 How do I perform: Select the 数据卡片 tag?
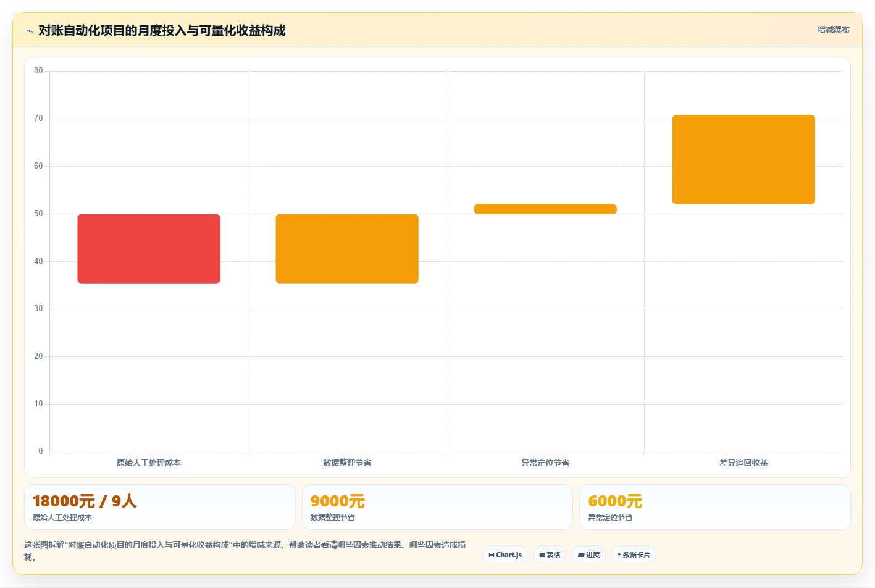tap(634, 555)
